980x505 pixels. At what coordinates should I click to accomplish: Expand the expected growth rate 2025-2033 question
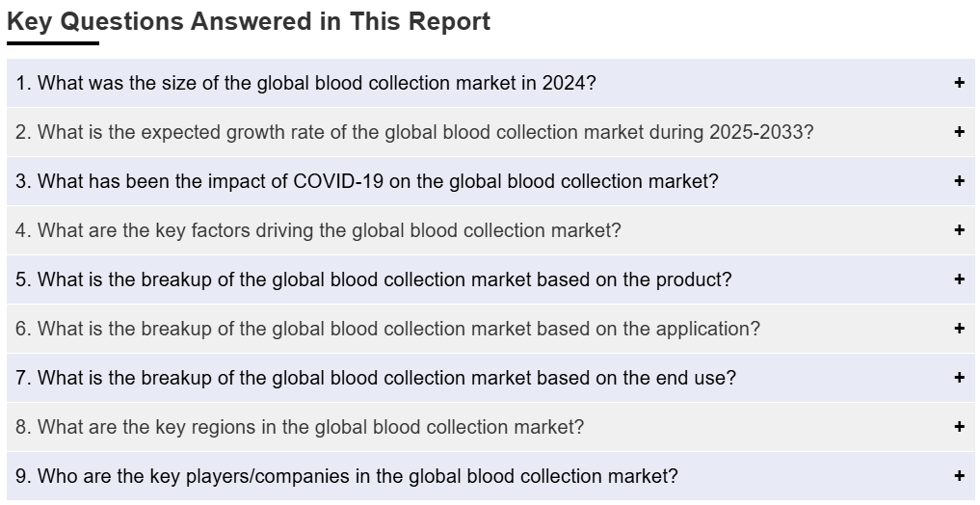414,132
